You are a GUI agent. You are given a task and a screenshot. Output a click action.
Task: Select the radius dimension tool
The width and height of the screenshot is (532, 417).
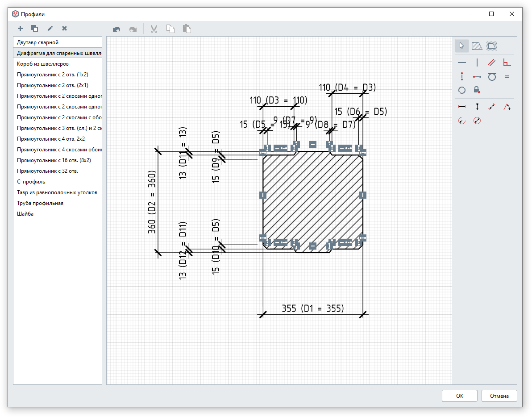[462, 121]
